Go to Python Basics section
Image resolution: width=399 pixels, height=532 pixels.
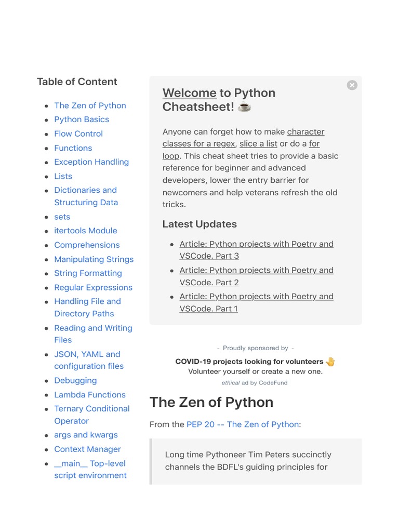point(82,119)
